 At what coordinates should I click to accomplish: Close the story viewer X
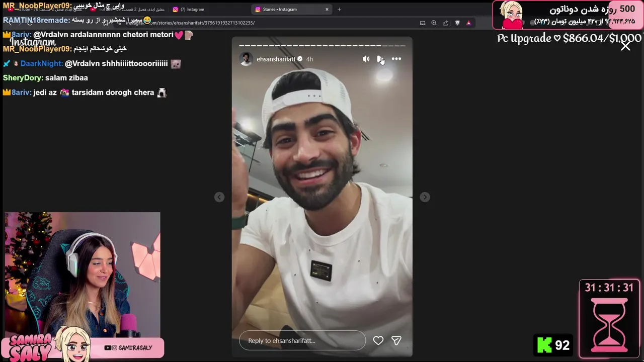[x=625, y=46]
